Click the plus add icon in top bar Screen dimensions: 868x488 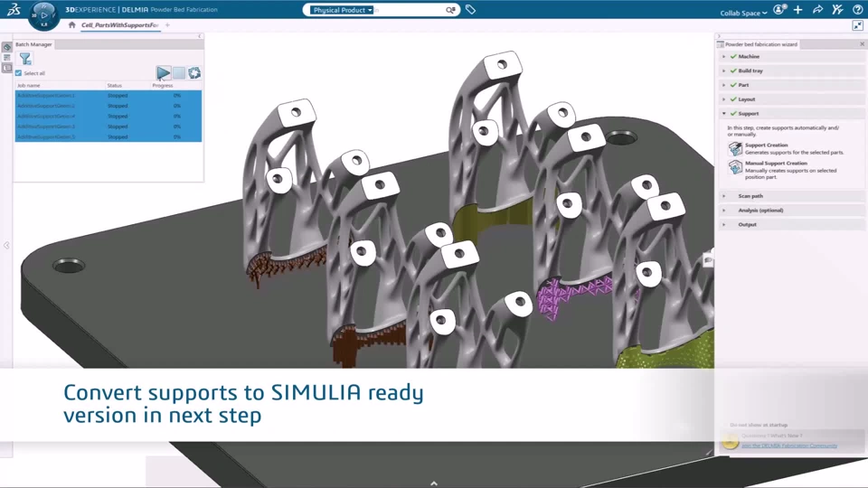coord(797,10)
